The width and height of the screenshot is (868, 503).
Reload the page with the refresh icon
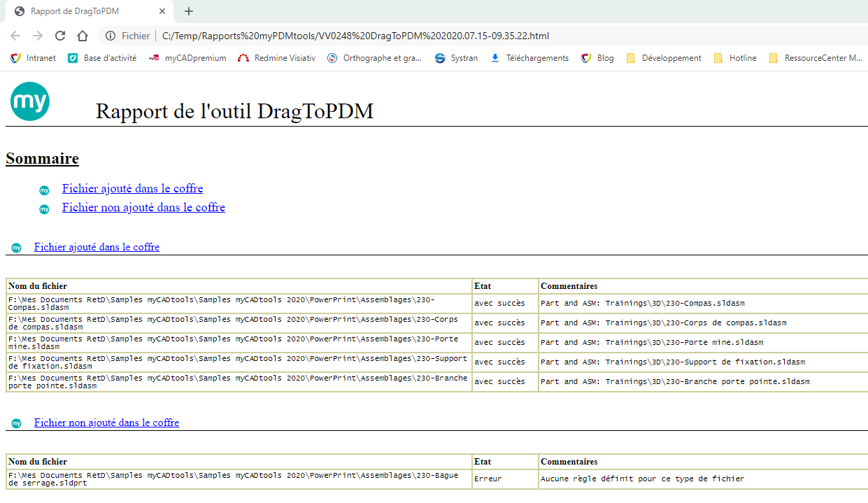pyautogui.click(x=60, y=36)
